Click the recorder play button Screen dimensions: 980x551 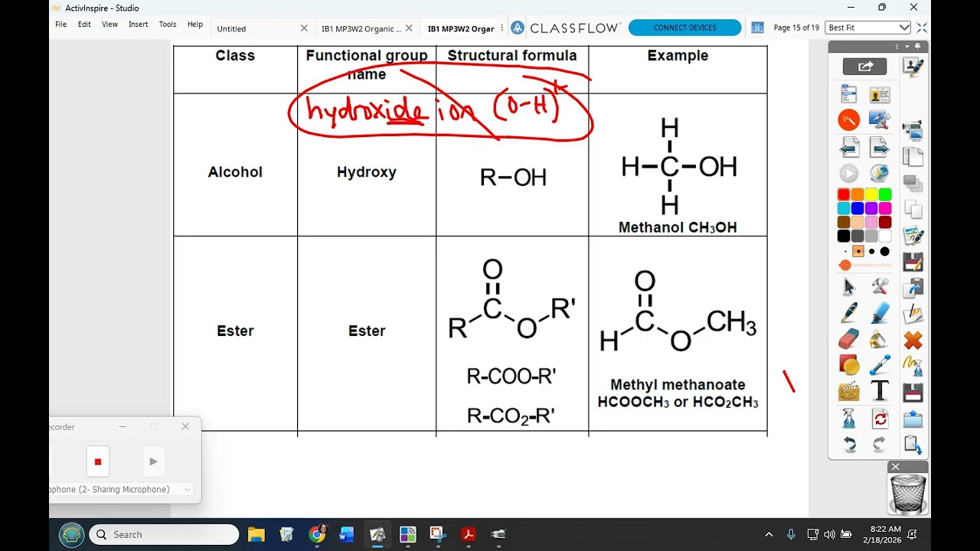click(153, 461)
